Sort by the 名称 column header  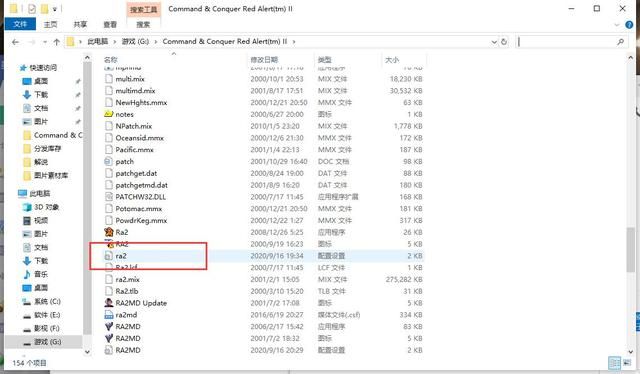pyautogui.click(x=111, y=60)
